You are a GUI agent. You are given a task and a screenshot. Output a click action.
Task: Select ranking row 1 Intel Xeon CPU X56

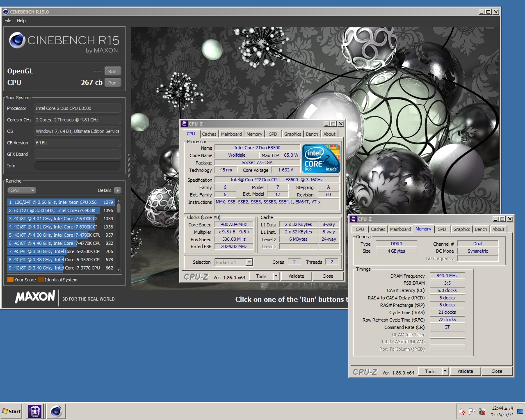click(x=61, y=202)
